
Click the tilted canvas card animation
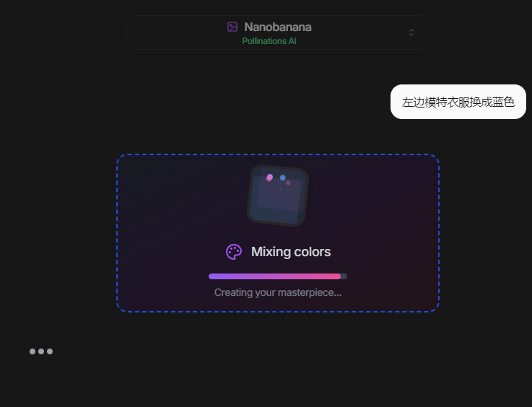[x=278, y=195]
